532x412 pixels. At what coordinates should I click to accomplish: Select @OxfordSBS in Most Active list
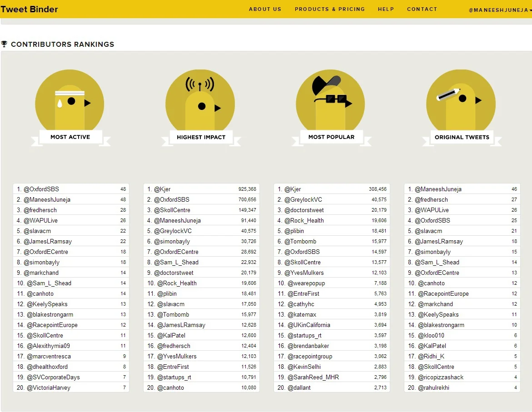41,189
